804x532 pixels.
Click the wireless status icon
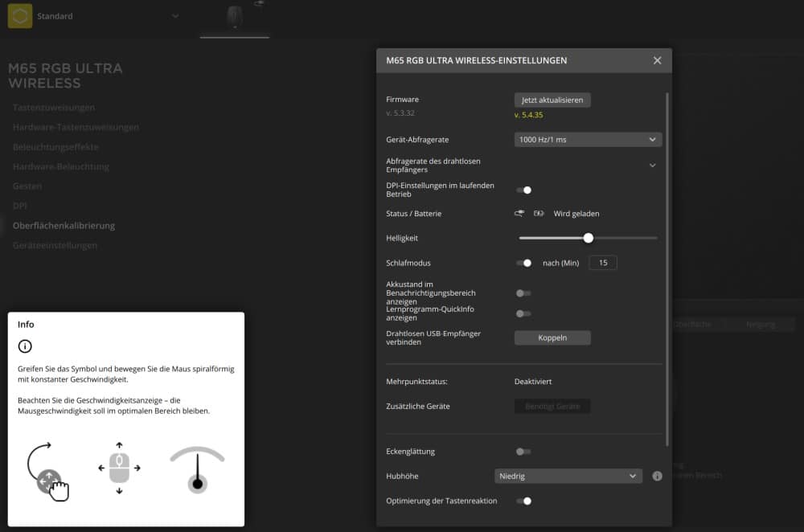520,214
